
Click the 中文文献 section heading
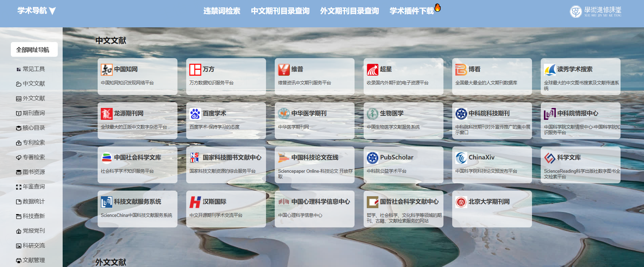tap(111, 41)
